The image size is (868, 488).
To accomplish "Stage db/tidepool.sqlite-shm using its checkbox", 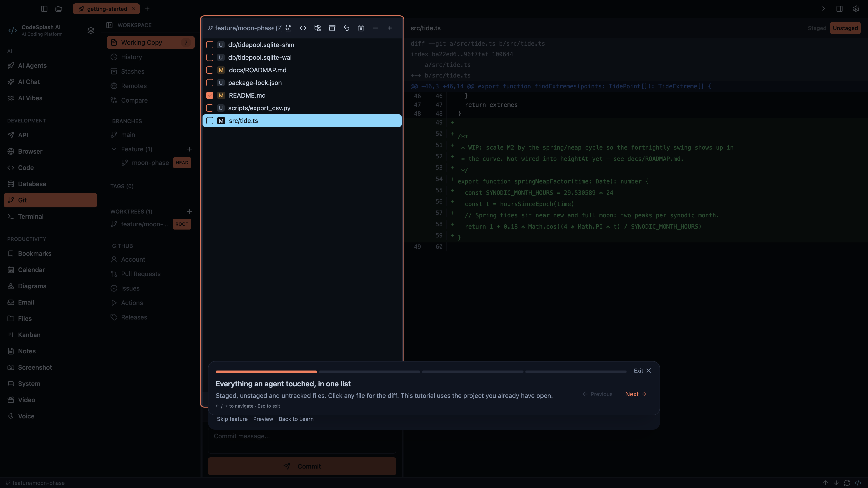I will pyautogui.click(x=210, y=45).
